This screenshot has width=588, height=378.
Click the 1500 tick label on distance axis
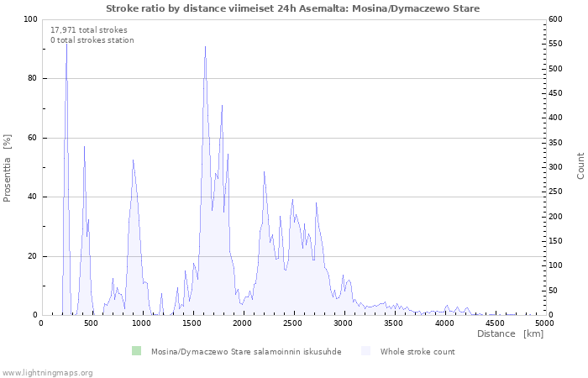click(x=192, y=323)
